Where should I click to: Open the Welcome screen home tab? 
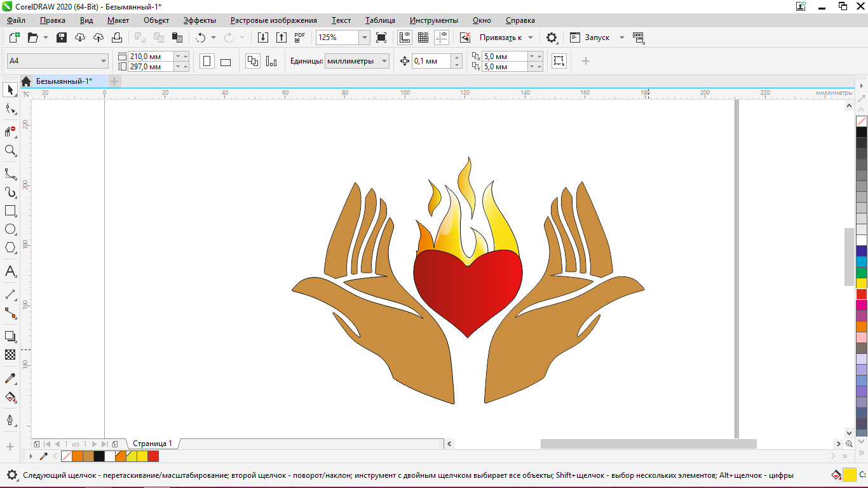[x=26, y=81]
